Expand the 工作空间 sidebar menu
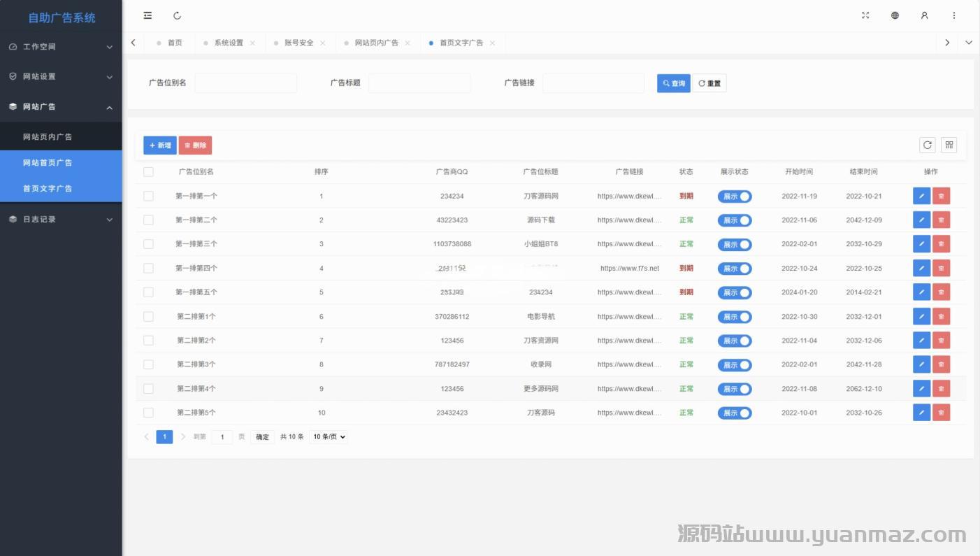 (x=61, y=47)
